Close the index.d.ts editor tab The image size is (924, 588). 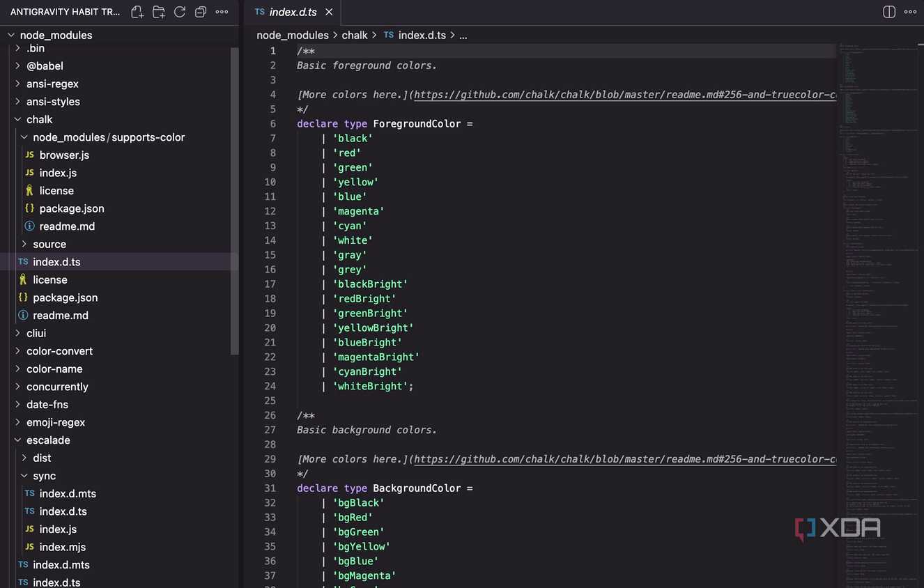(329, 12)
